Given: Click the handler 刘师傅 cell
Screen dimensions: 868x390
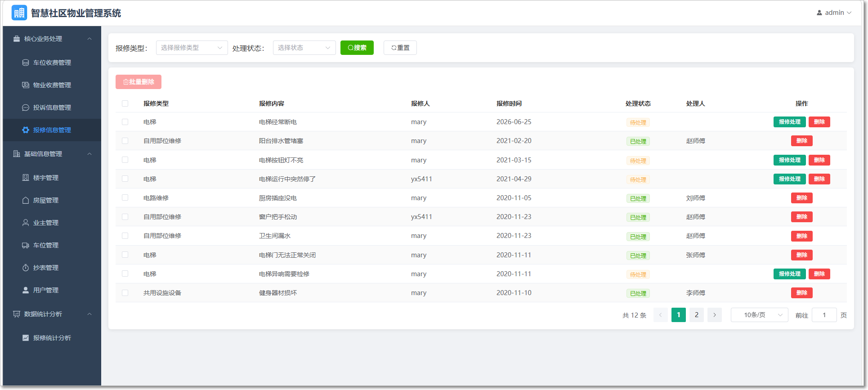Looking at the screenshot, I should point(696,198).
